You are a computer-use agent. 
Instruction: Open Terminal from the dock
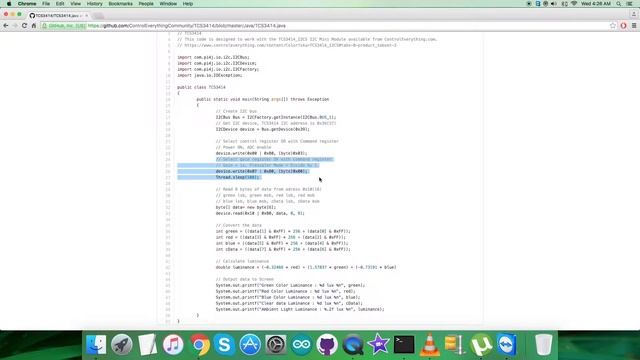point(404,345)
